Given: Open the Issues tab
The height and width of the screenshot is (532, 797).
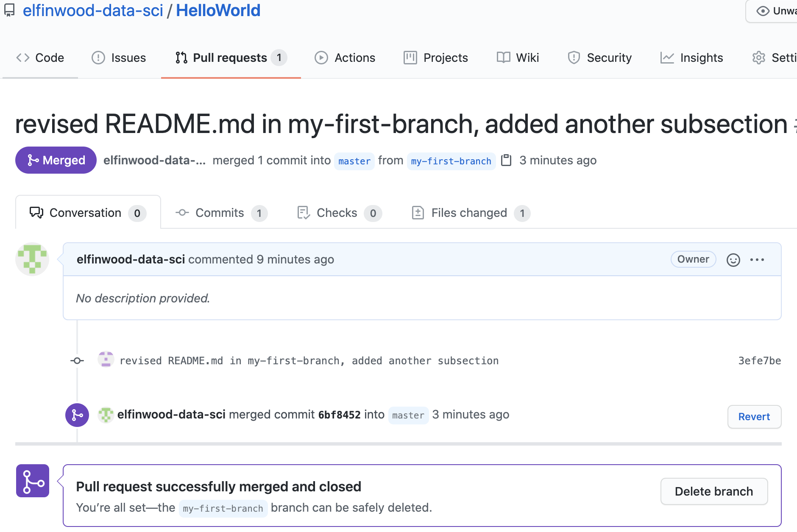Looking at the screenshot, I should click(119, 58).
